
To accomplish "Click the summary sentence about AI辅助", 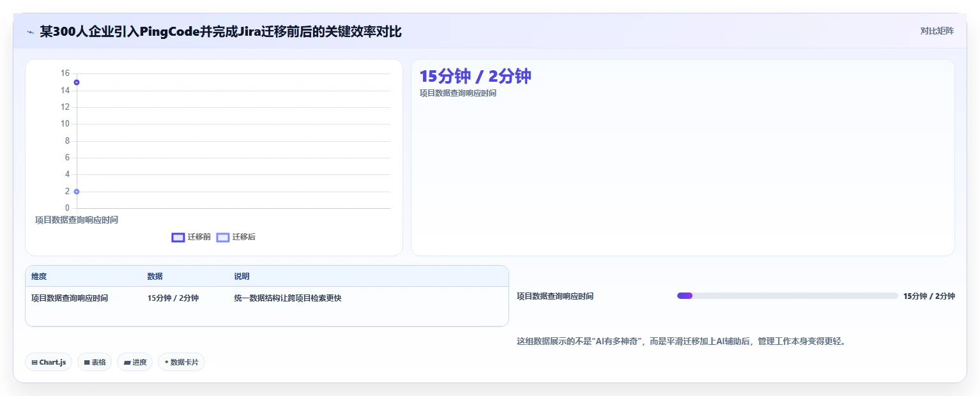I will pyautogui.click(x=682, y=342).
